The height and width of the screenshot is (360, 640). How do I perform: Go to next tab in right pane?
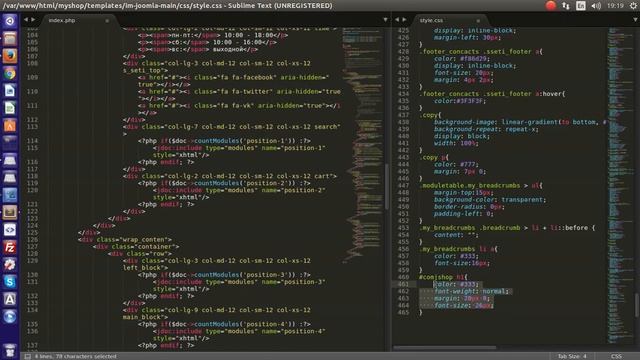pyautogui.click(x=404, y=20)
